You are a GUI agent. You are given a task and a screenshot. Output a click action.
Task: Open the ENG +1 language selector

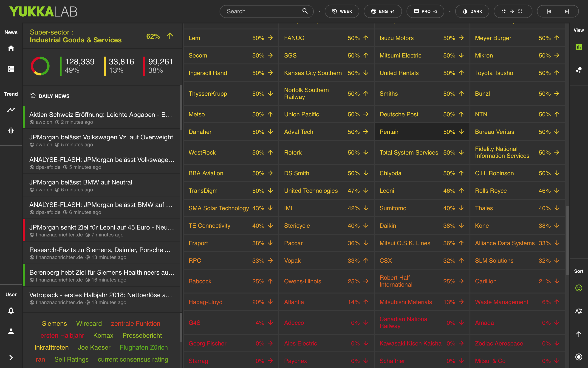(383, 11)
